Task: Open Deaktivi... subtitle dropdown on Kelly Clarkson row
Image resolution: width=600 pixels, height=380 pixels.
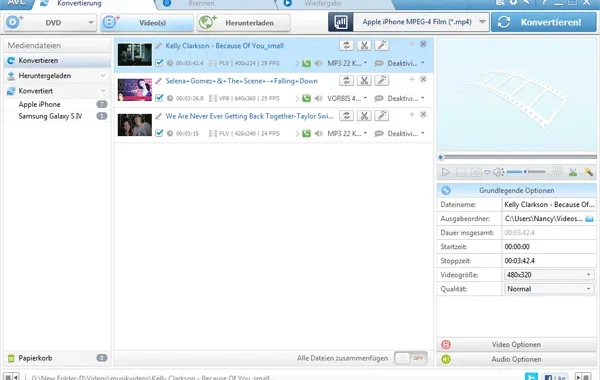Action: (406, 63)
